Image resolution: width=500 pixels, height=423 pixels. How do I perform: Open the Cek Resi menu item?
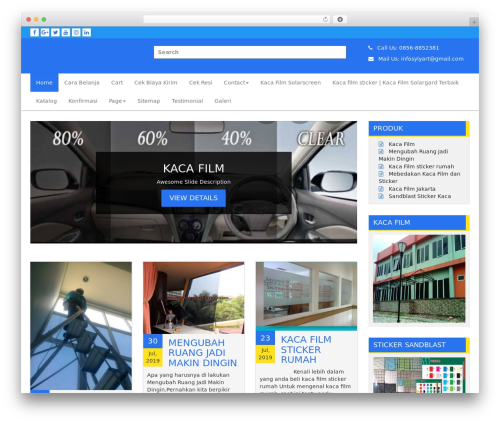(x=200, y=83)
